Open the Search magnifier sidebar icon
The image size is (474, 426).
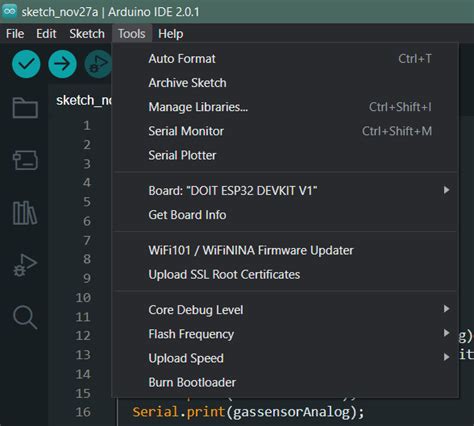(x=25, y=317)
